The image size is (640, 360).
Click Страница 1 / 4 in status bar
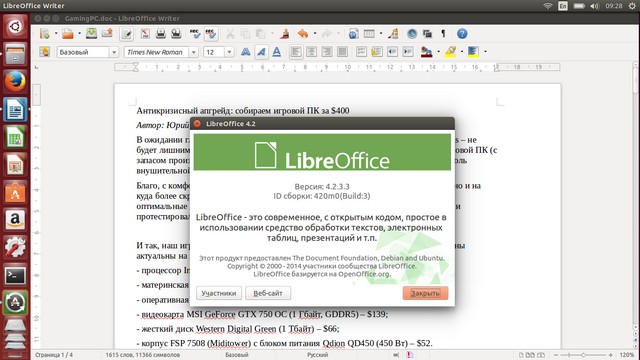pos(54,355)
